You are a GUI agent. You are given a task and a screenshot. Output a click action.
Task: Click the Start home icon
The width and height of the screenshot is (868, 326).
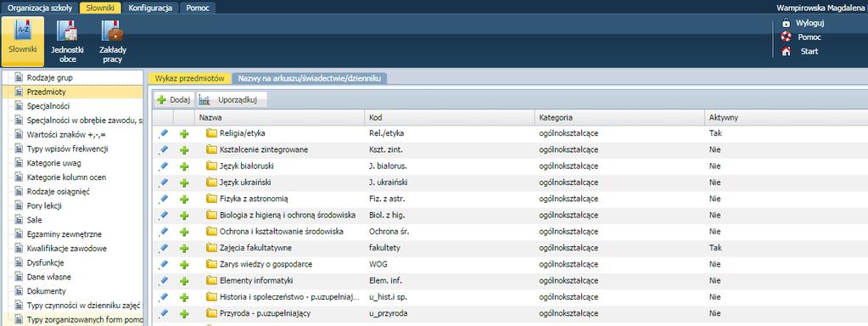pyautogui.click(x=786, y=52)
